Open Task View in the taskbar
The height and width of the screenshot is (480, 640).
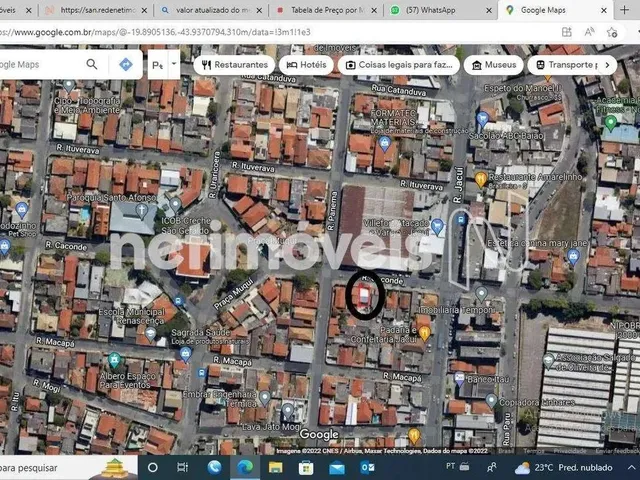[x=182, y=467]
